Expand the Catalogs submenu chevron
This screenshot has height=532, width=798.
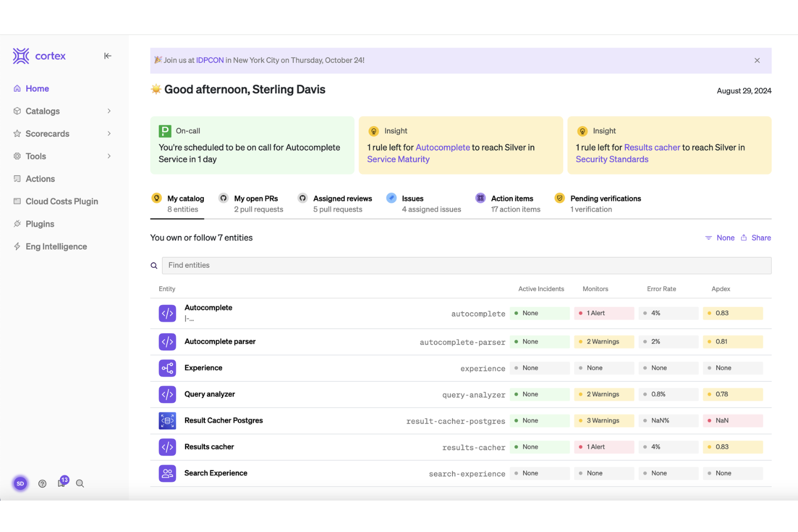click(109, 111)
